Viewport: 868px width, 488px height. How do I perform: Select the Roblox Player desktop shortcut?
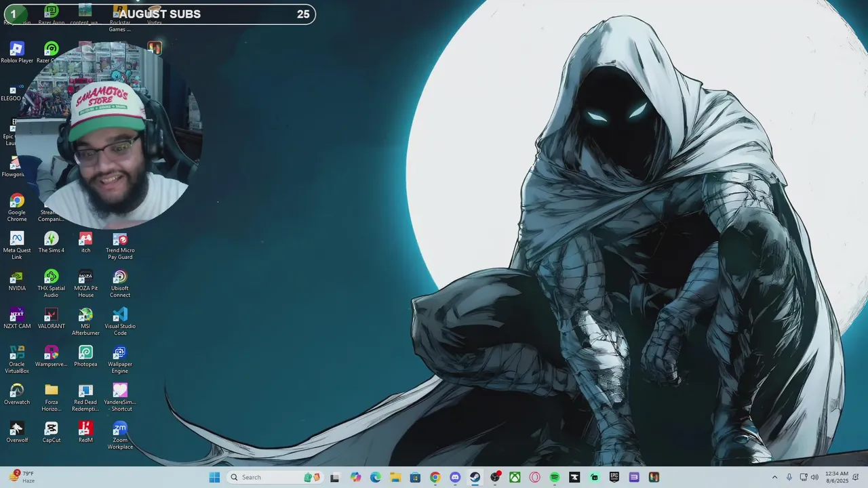[x=17, y=52]
